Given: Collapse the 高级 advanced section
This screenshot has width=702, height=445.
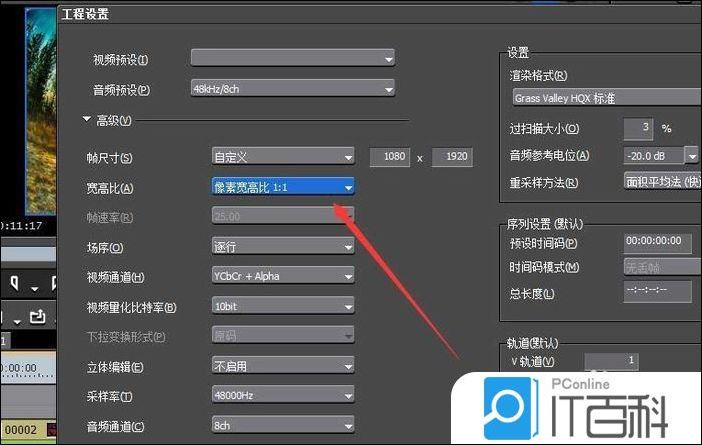Looking at the screenshot, I should click(86, 120).
